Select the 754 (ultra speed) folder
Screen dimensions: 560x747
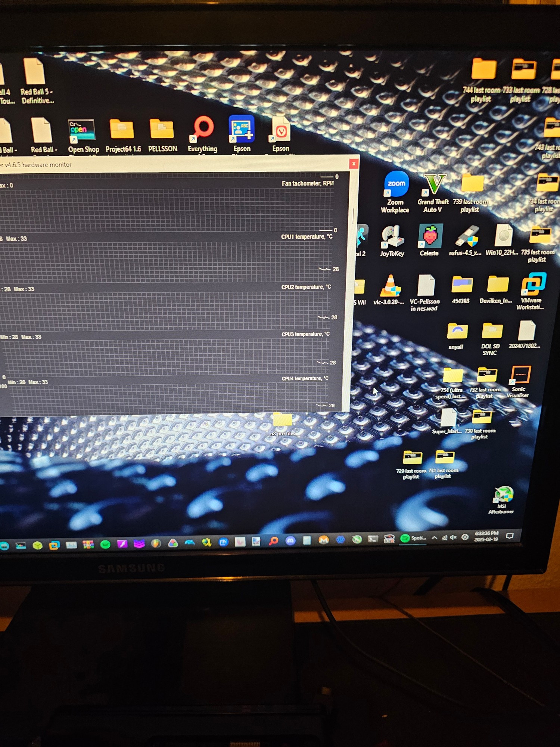(452, 384)
